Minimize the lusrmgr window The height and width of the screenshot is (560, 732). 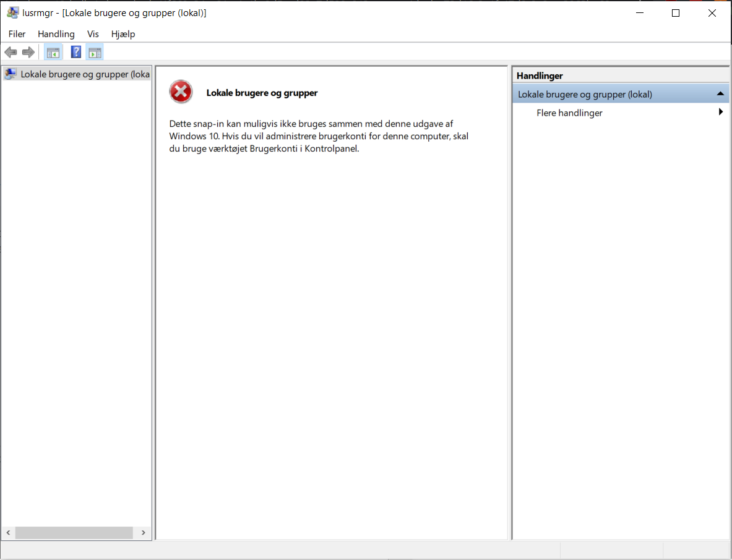(x=640, y=12)
